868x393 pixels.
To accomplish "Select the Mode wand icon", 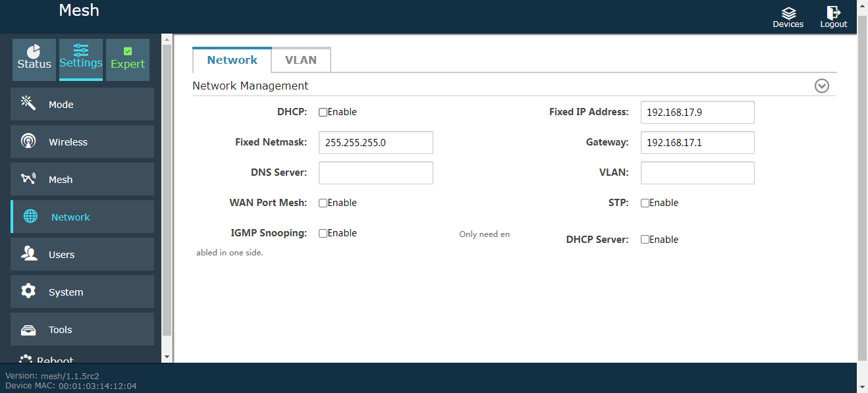I will click(x=28, y=103).
